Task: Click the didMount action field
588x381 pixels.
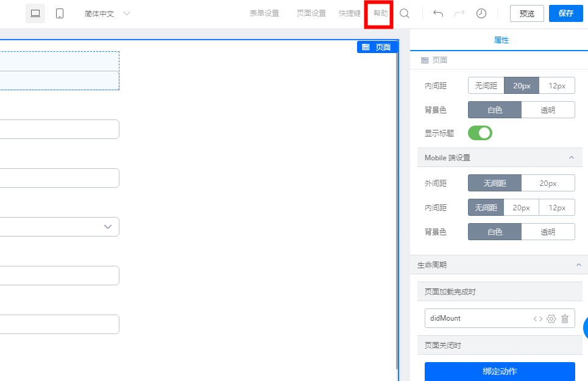Action: click(x=500, y=318)
